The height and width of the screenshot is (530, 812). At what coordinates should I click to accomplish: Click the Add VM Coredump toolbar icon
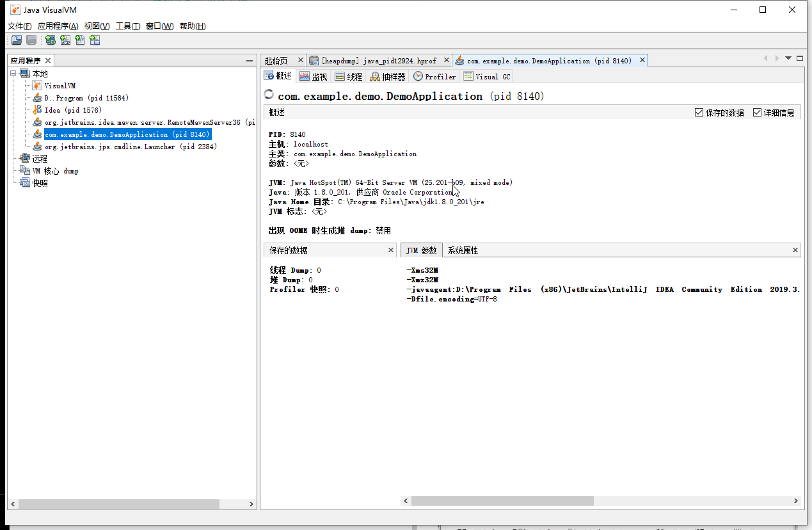click(80, 40)
